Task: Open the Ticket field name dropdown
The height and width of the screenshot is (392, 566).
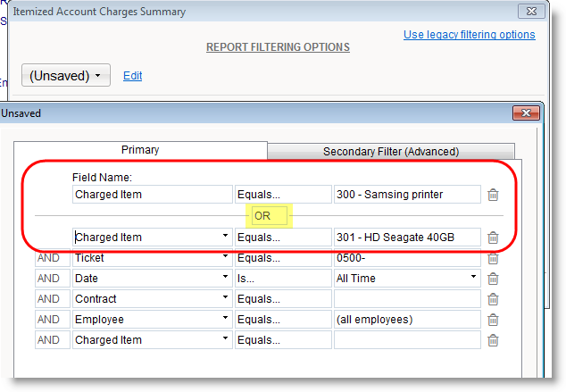Action: (223, 258)
